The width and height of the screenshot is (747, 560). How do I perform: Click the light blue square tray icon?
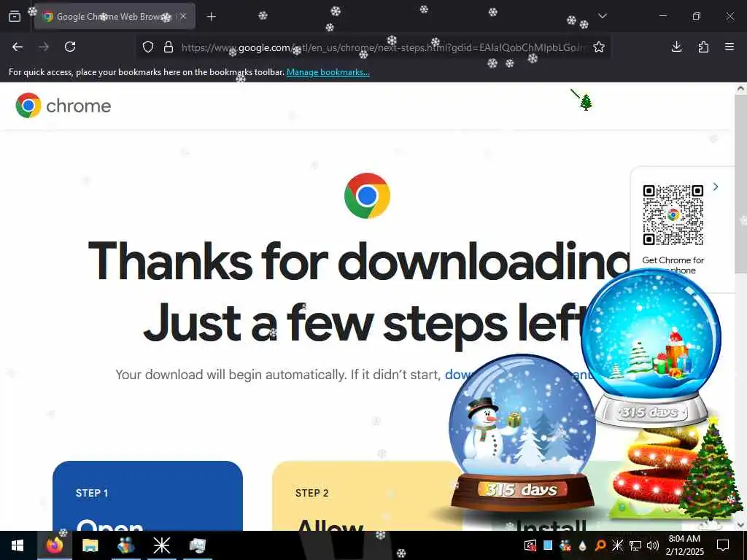(548, 545)
